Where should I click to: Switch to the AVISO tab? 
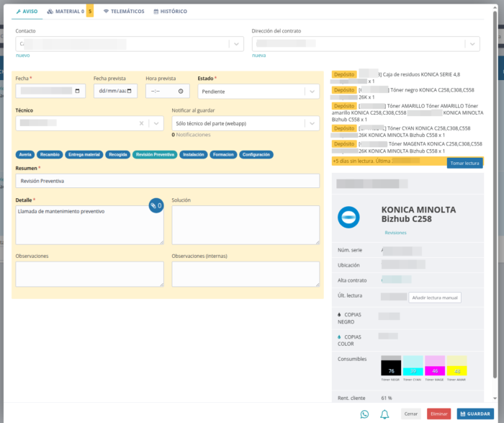pyautogui.click(x=27, y=12)
